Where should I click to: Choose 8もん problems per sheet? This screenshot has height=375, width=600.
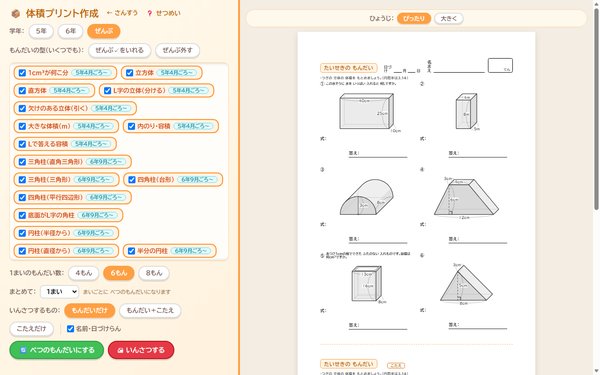click(153, 273)
